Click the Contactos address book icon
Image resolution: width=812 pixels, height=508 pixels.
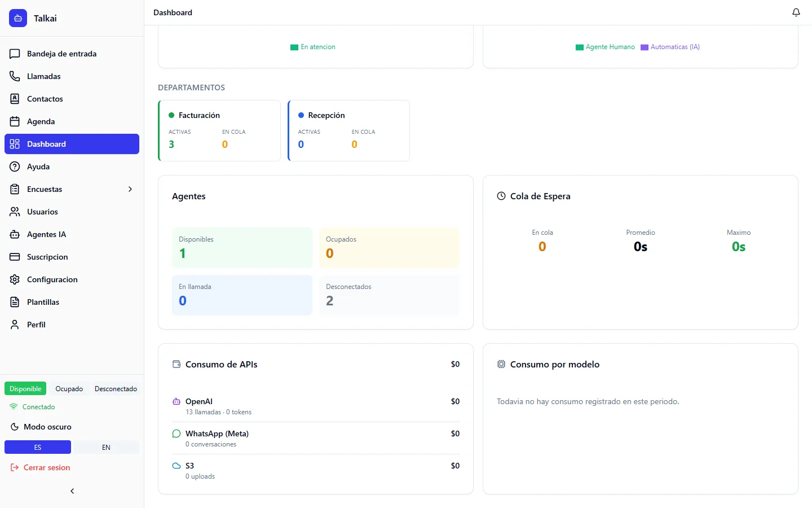click(x=15, y=99)
